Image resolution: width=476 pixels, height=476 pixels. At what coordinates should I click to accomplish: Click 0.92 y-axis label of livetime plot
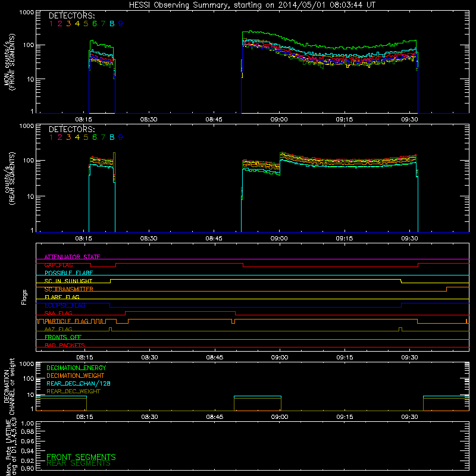point(27,460)
